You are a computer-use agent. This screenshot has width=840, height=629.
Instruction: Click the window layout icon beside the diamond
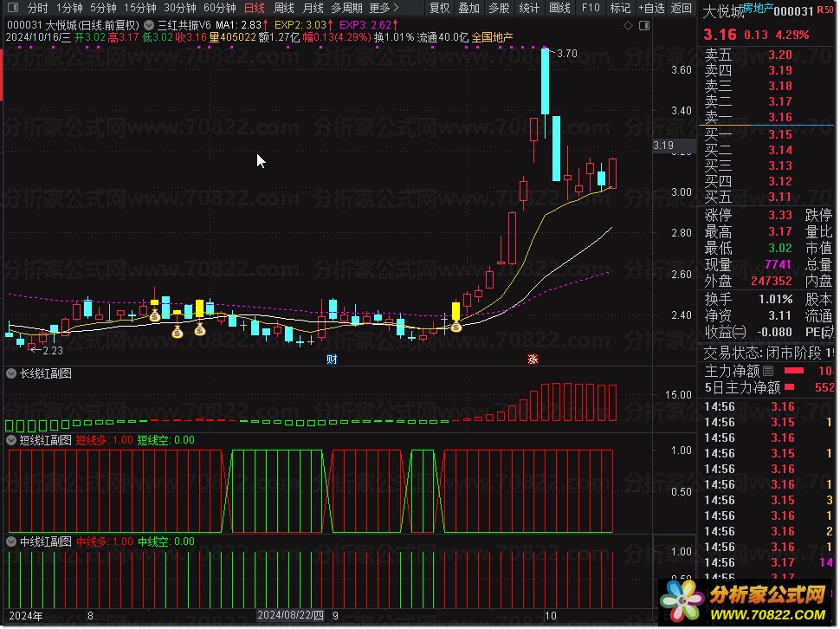(644, 25)
